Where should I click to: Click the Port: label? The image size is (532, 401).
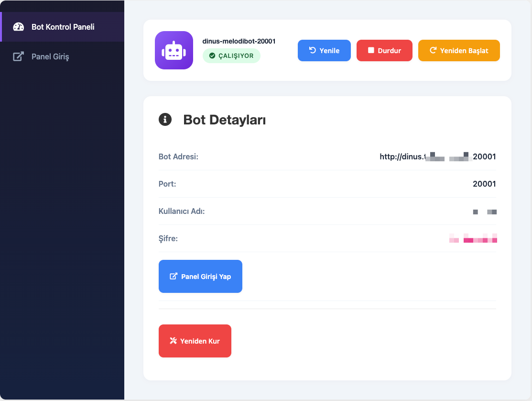tap(167, 184)
